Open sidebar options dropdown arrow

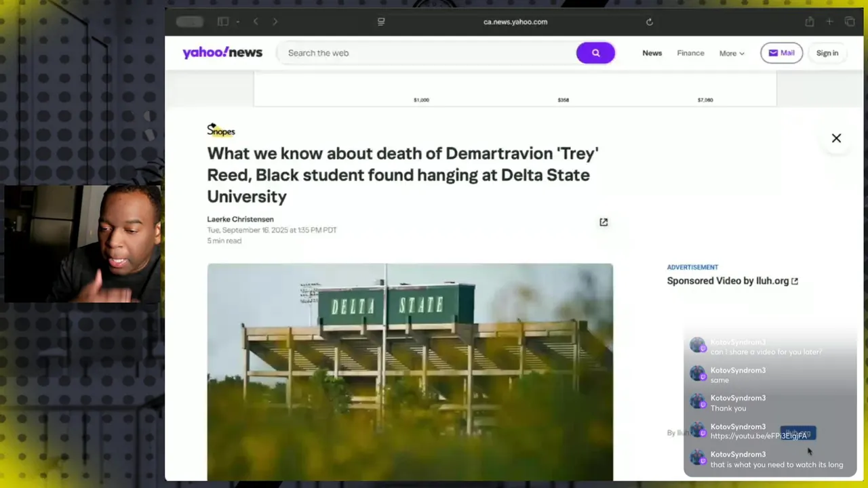(238, 22)
